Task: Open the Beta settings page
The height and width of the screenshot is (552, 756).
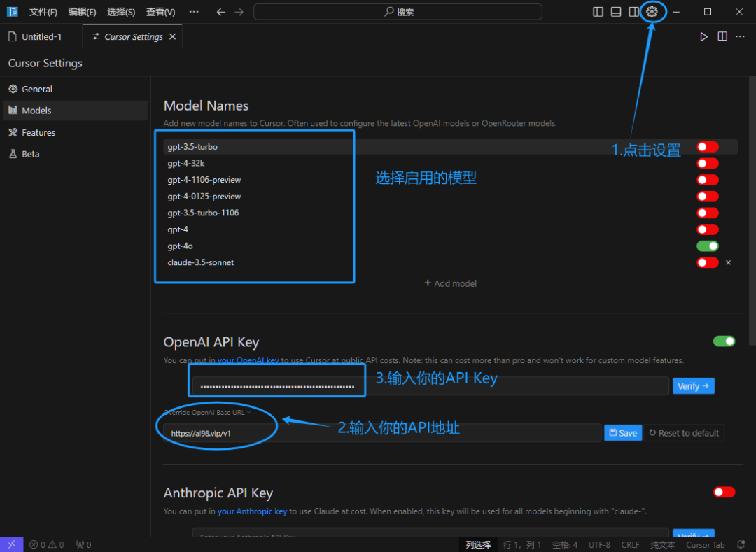Action: pos(75,154)
